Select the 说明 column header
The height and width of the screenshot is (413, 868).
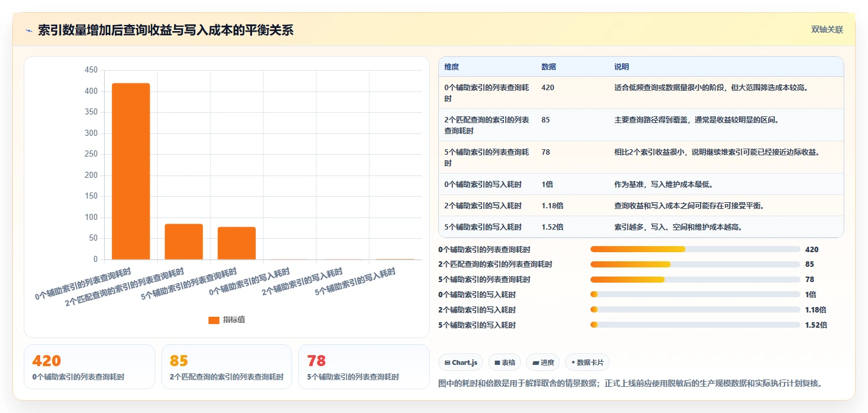pos(621,66)
